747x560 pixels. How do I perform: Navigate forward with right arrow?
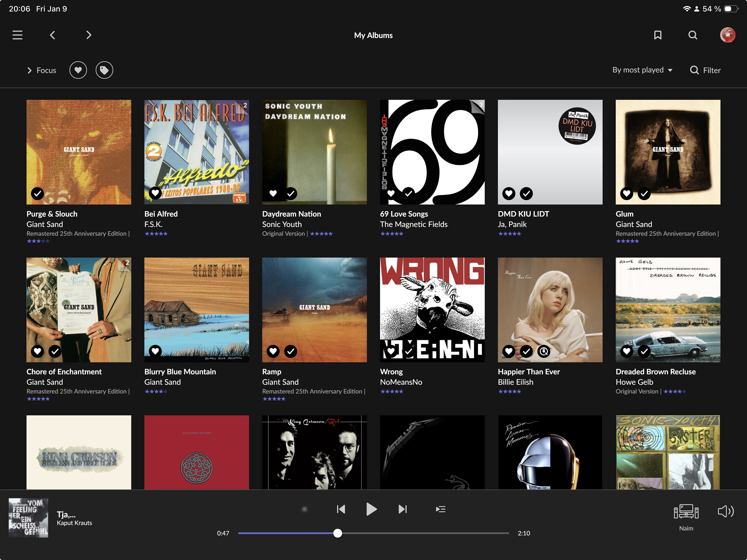tap(89, 35)
